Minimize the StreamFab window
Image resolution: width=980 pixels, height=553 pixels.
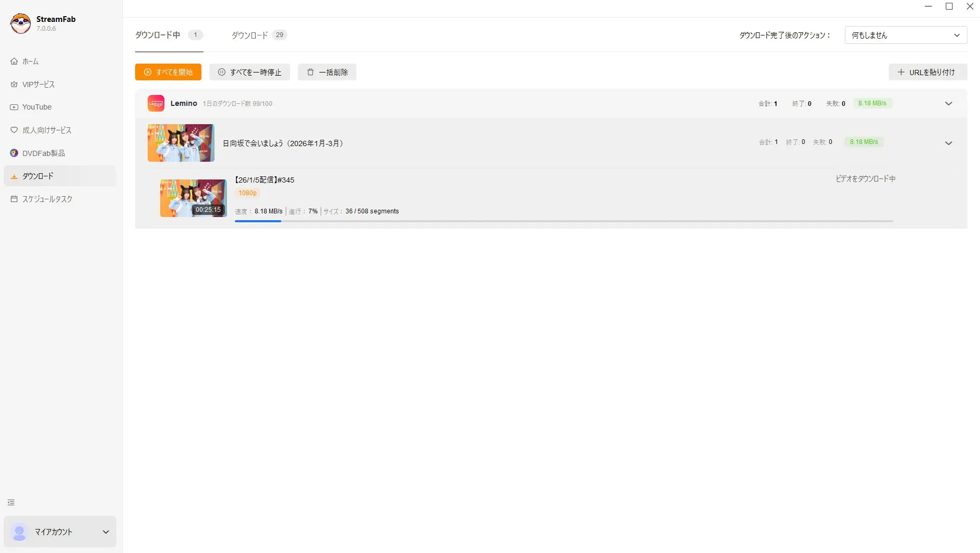[928, 6]
